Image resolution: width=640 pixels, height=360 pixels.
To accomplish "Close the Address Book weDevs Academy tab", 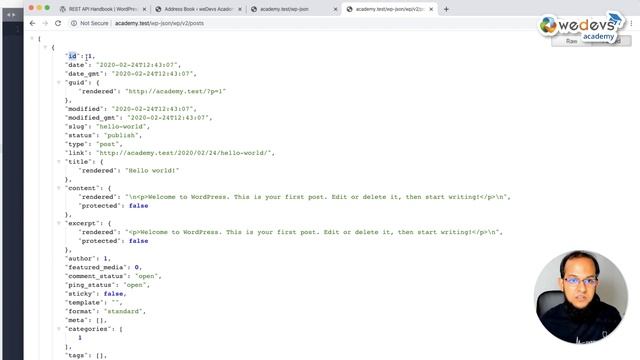I will [x=240, y=9].
